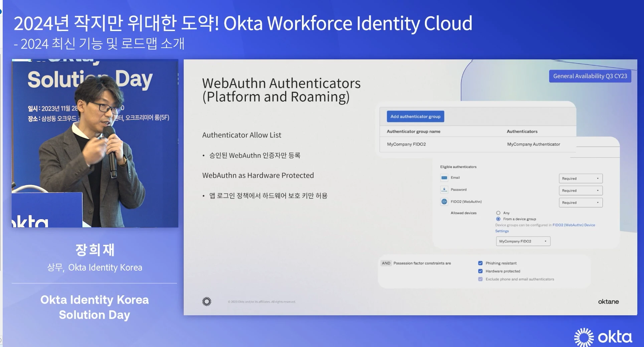The image size is (644, 347).
Task: Click the 상무, Okta Identity Korea title text
Action: [x=95, y=268]
